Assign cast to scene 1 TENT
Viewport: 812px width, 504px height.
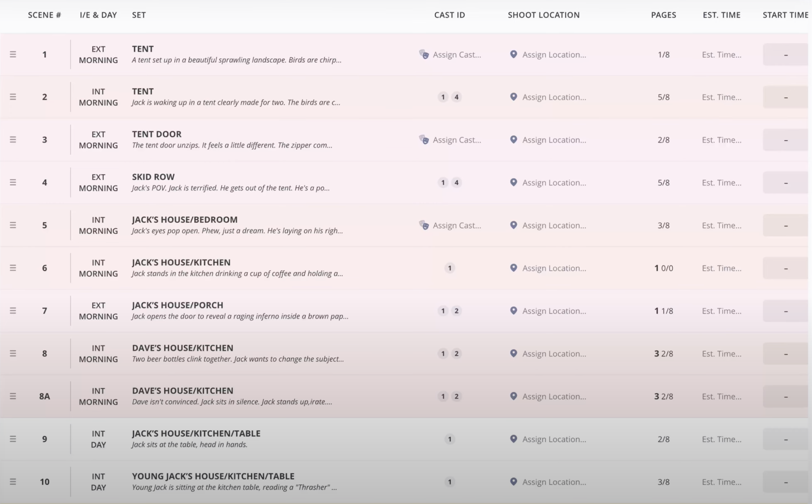pos(456,55)
